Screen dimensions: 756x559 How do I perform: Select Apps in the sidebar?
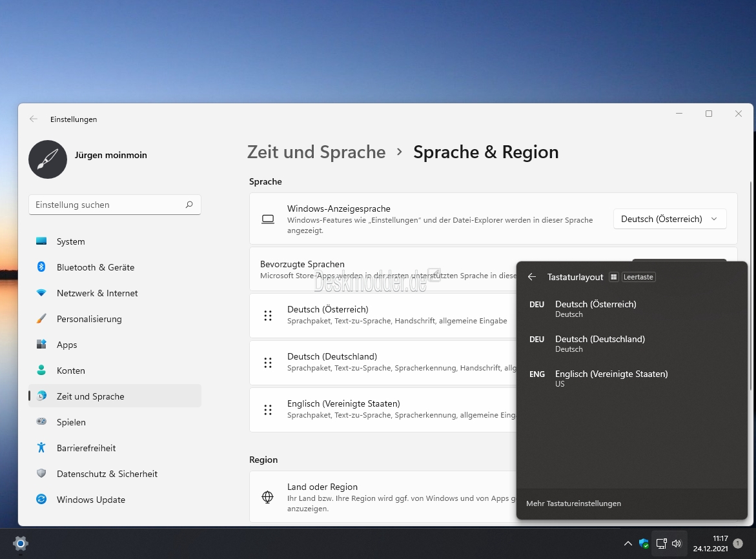click(115, 345)
